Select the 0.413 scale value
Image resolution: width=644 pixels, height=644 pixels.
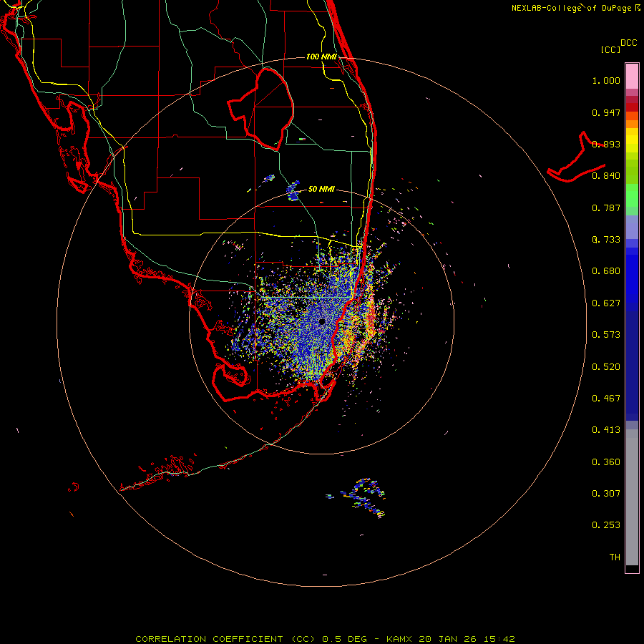click(x=606, y=430)
